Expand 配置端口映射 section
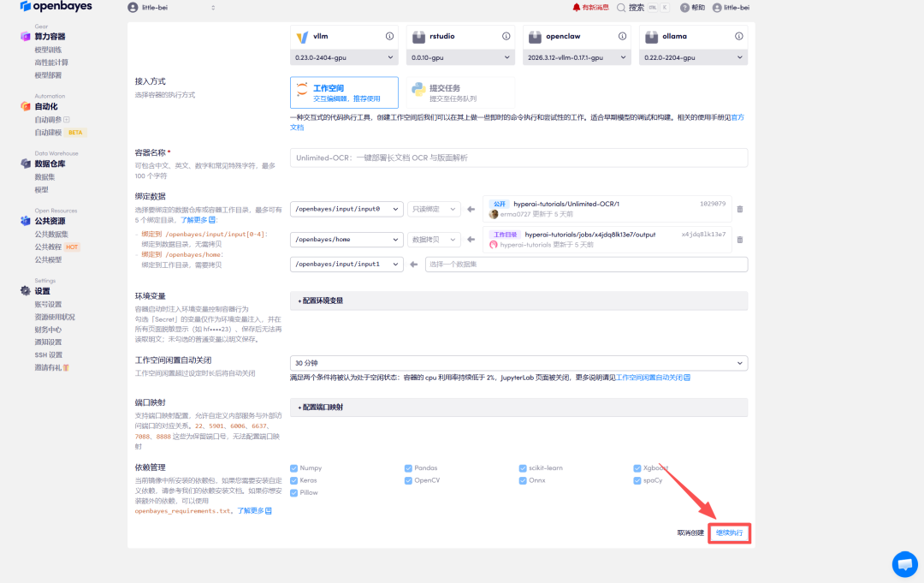This screenshot has width=924, height=583. pyautogui.click(x=518, y=408)
